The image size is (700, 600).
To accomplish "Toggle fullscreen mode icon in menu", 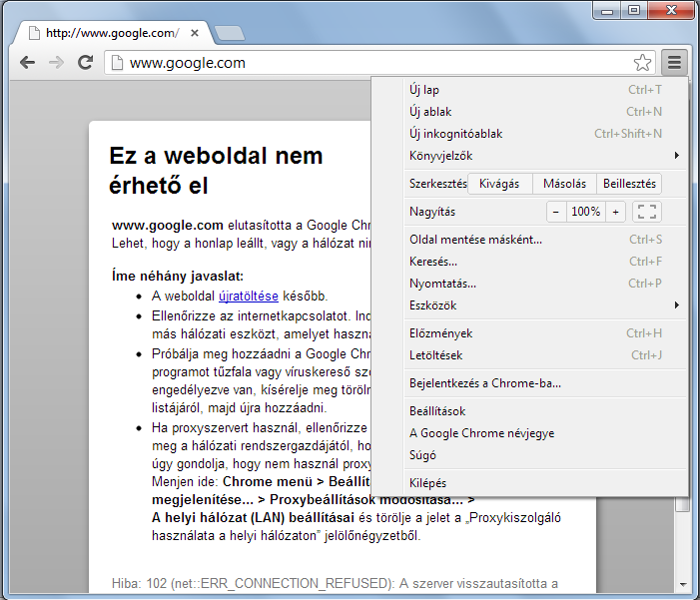I will pos(646,212).
